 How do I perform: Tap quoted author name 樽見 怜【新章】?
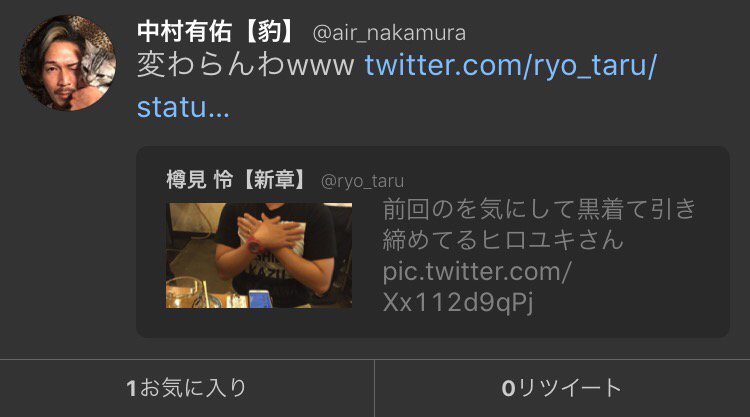236,180
